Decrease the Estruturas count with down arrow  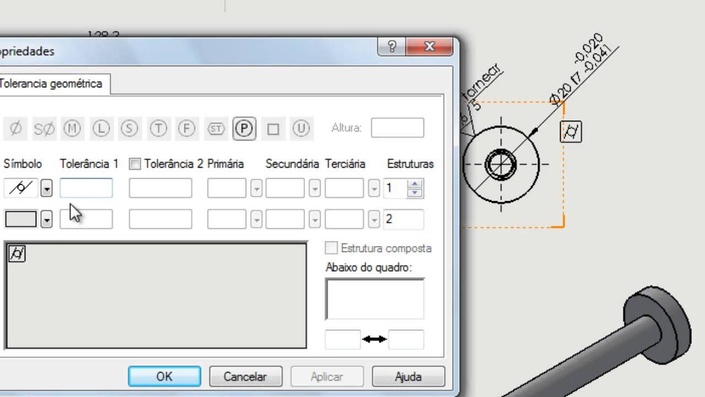[415, 193]
